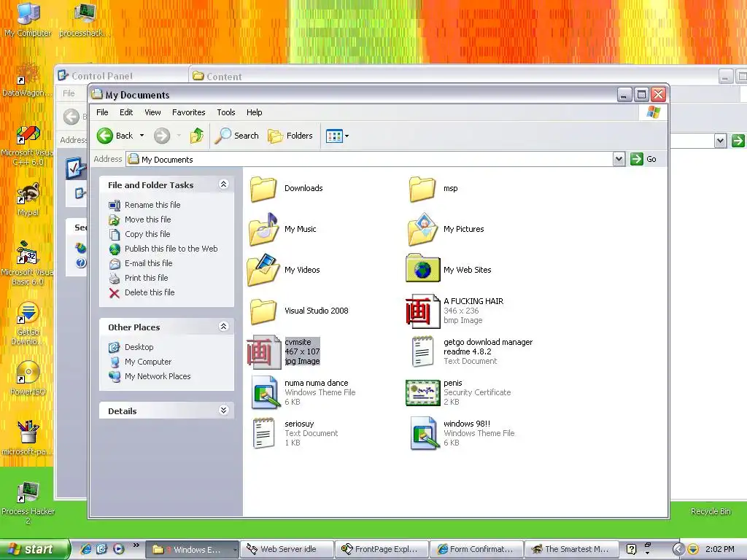Open the Tools menu
The width and height of the screenshot is (747, 560).
click(x=226, y=112)
